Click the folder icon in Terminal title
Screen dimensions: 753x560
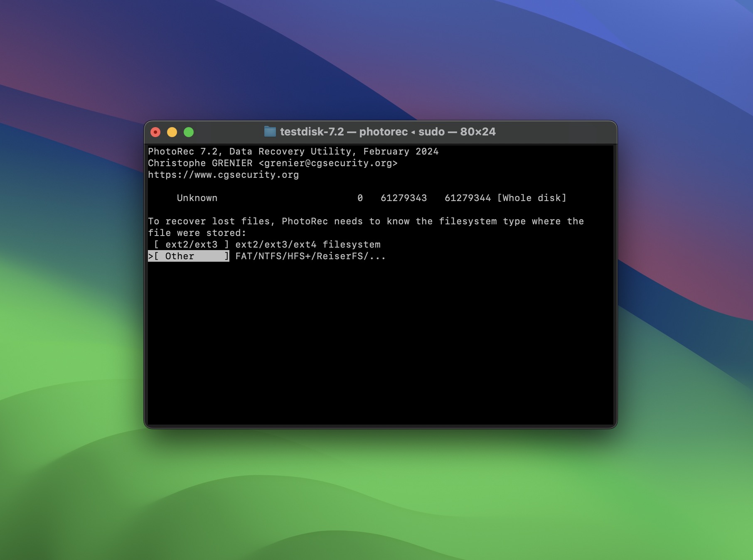tap(270, 132)
